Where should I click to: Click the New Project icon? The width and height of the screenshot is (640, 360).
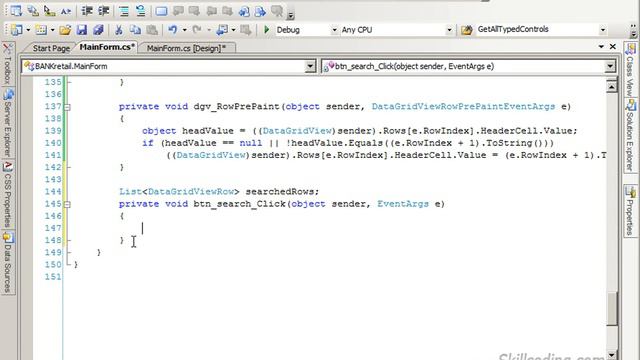coord(17,30)
